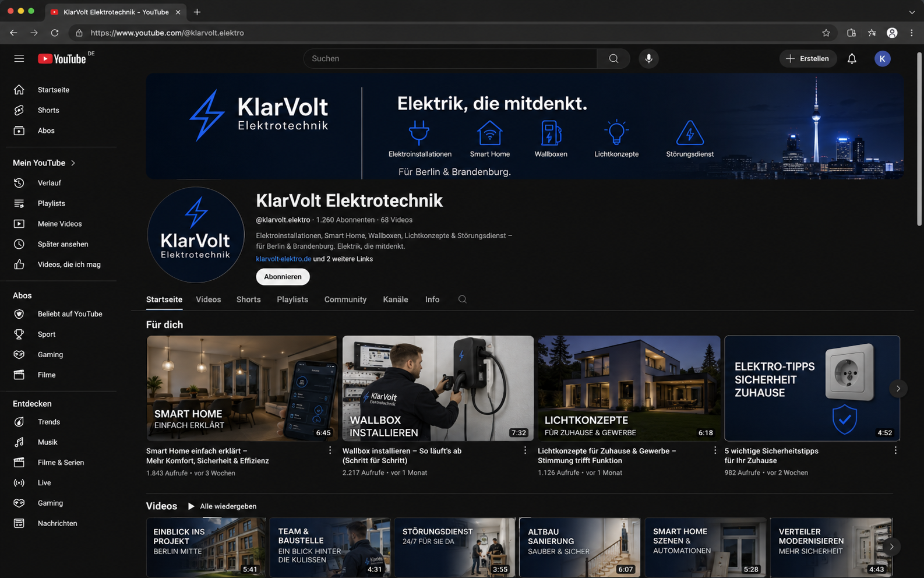Switch to the Community tab

[345, 299]
